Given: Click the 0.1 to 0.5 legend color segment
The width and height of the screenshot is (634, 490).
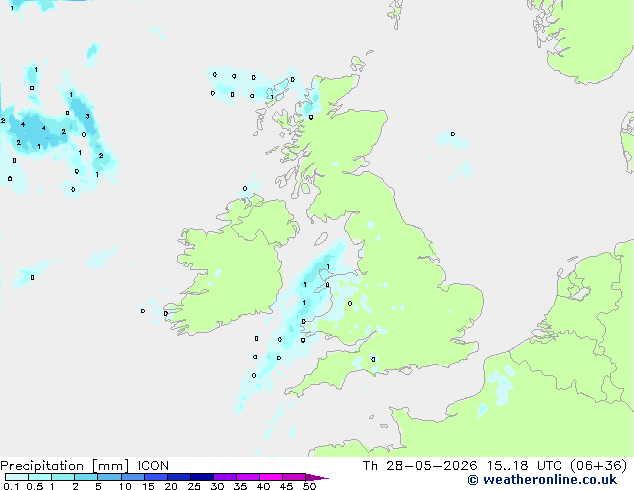Looking at the screenshot, I should coord(17,477).
